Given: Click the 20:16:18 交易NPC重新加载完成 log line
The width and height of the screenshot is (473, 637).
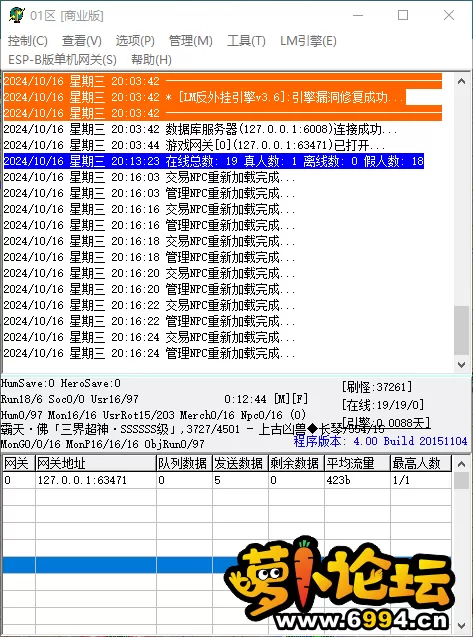Looking at the screenshot, I should [149, 241].
